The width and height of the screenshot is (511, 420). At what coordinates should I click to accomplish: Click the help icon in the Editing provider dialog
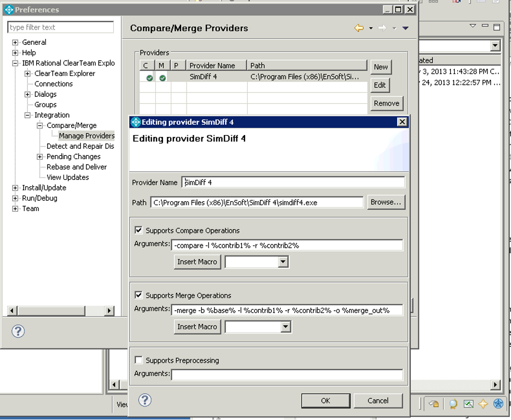[144, 401]
